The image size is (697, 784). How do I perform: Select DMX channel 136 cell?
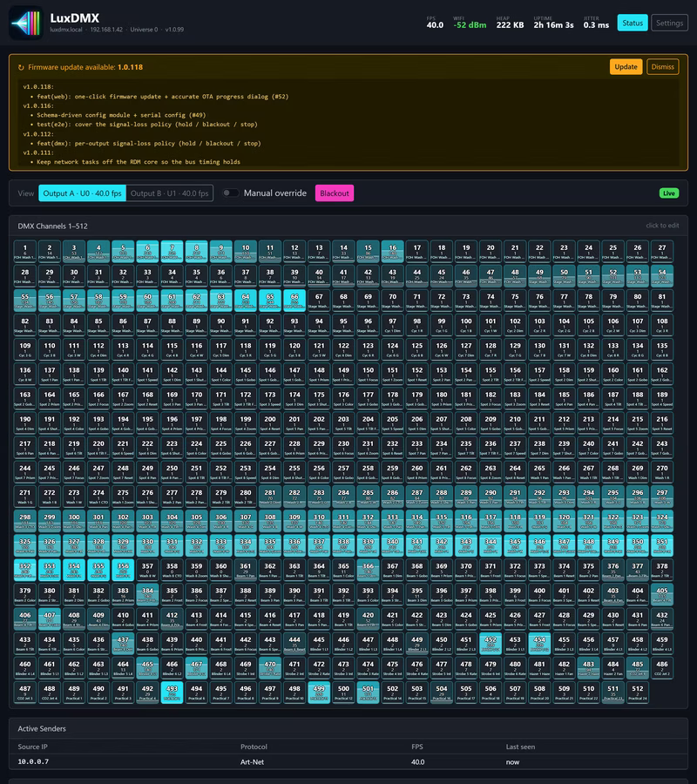click(x=25, y=374)
